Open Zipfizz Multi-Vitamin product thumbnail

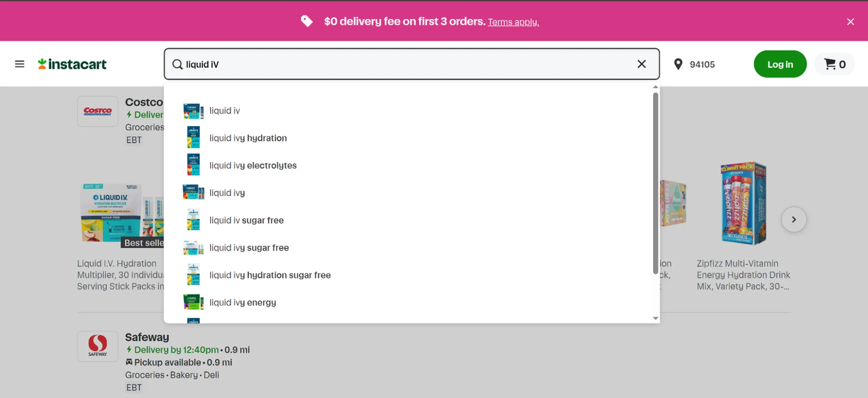coord(743,203)
